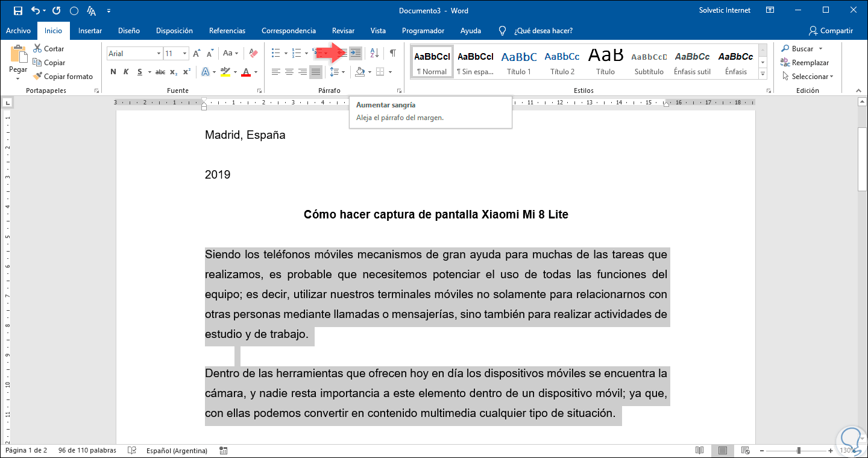Apply subscript formatting

coord(174,72)
